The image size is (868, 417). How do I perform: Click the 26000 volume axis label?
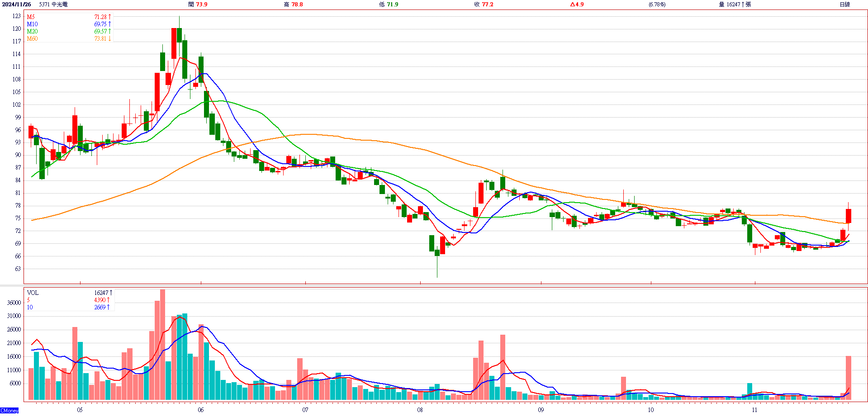tap(14, 330)
